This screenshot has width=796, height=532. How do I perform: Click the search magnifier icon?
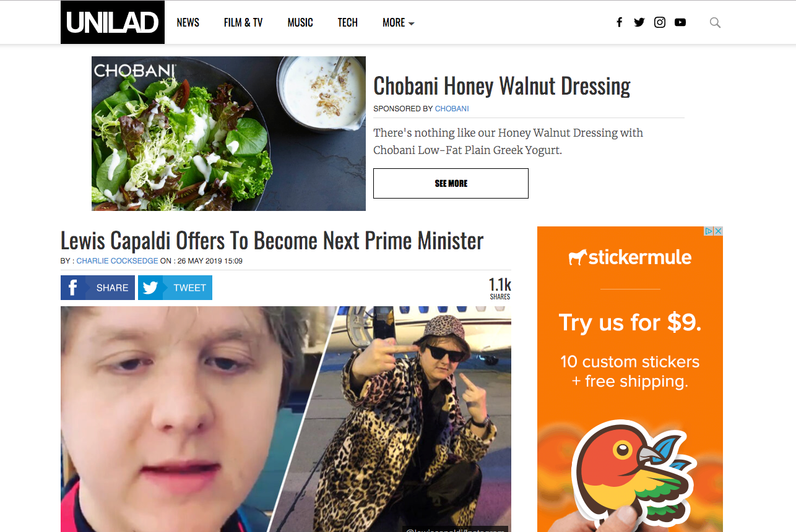[715, 23]
